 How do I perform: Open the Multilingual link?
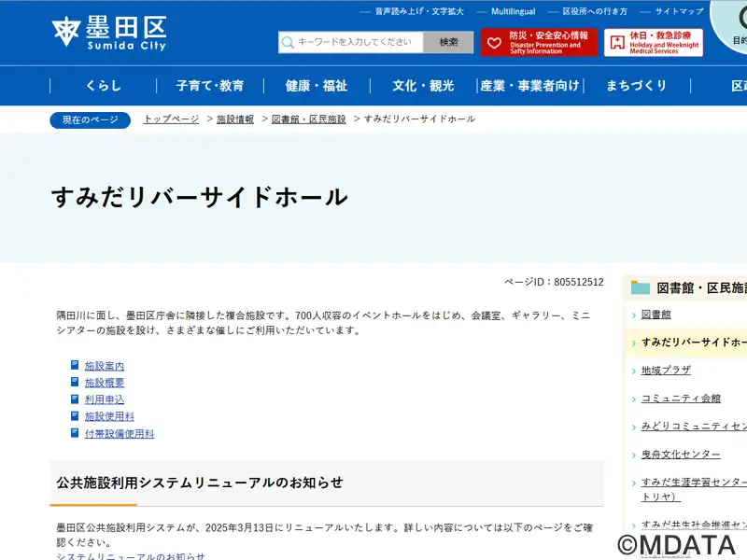pos(513,11)
